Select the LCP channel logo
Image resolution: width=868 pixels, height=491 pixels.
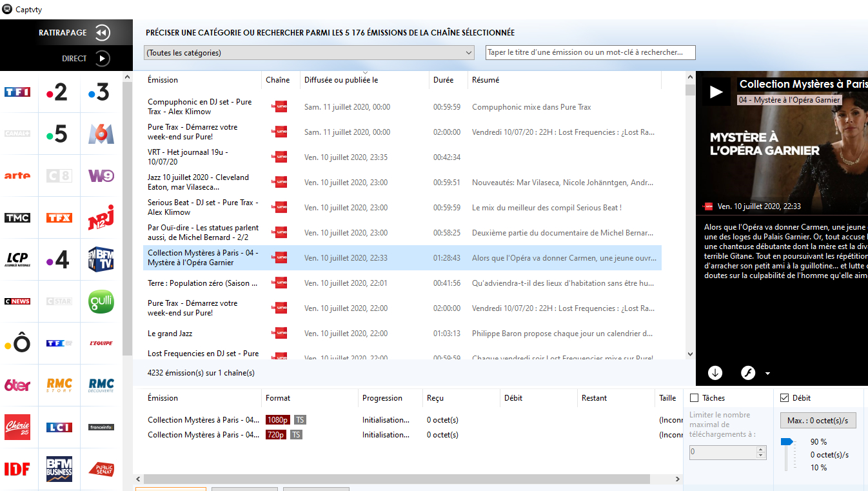[17, 259]
